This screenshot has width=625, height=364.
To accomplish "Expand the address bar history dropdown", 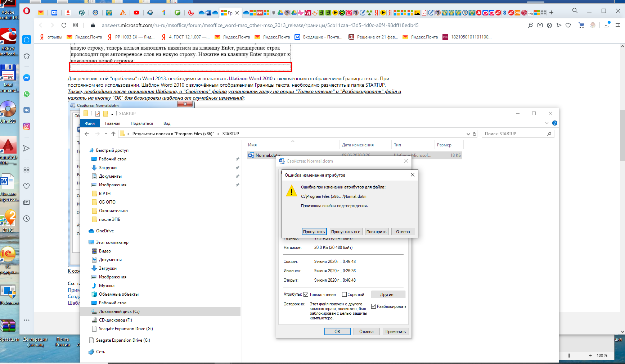I will point(468,134).
